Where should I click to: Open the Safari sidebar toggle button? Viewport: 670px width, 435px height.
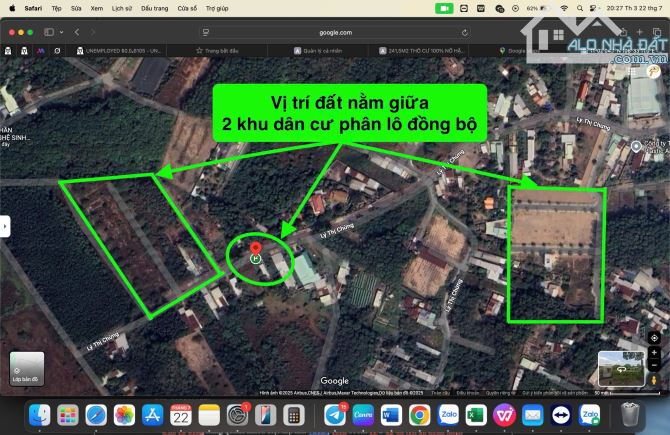[48, 32]
